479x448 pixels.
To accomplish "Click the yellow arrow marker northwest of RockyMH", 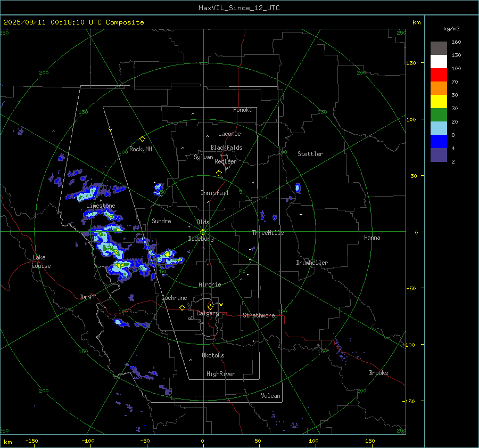I will tap(111, 130).
